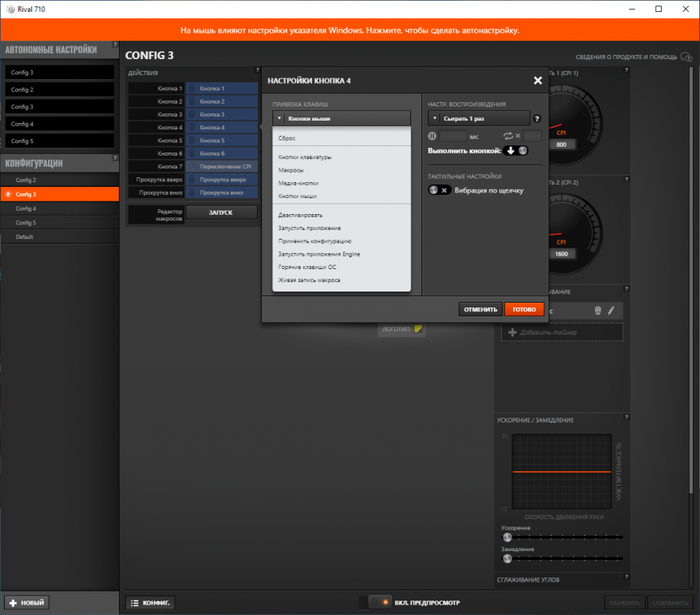Image resolution: width=700 pixels, height=615 pixels.
Task: Open help for playback settings
Action: [537, 119]
